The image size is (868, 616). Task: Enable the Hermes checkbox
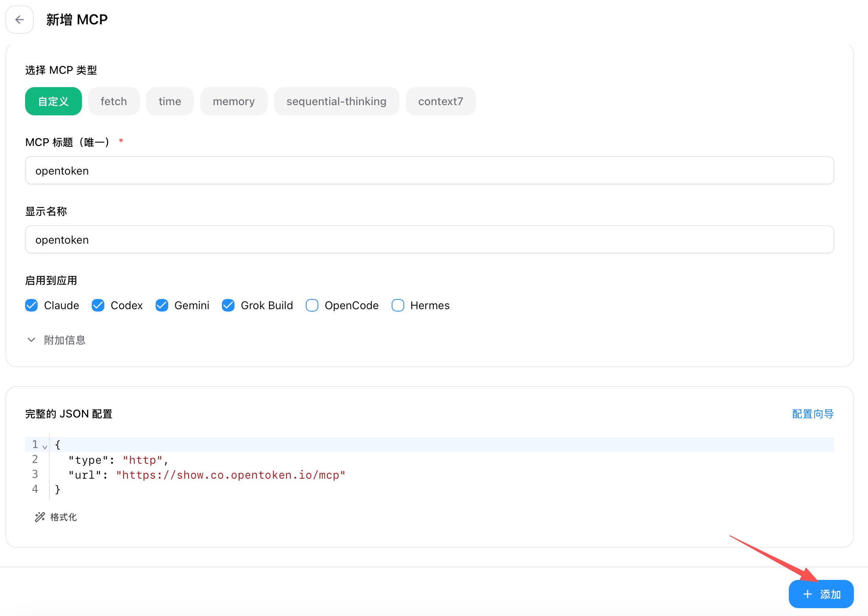coord(398,305)
